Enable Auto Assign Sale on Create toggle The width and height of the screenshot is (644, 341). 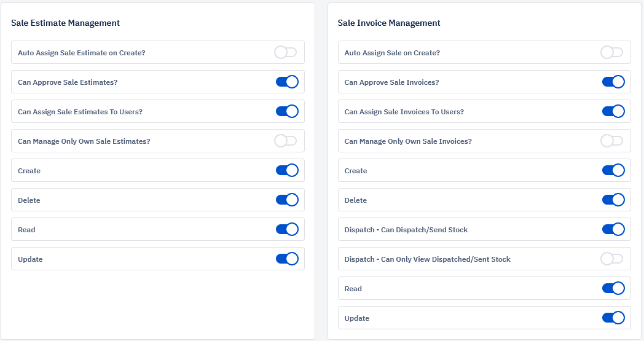click(x=612, y=52)
